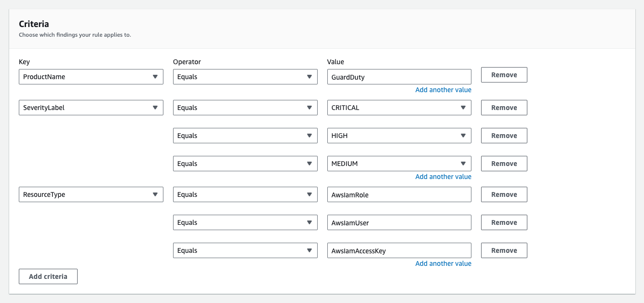644x303 pixels.
Task: Expand the SeverityLabel key dropdown
Action: (x=91, y=107)
